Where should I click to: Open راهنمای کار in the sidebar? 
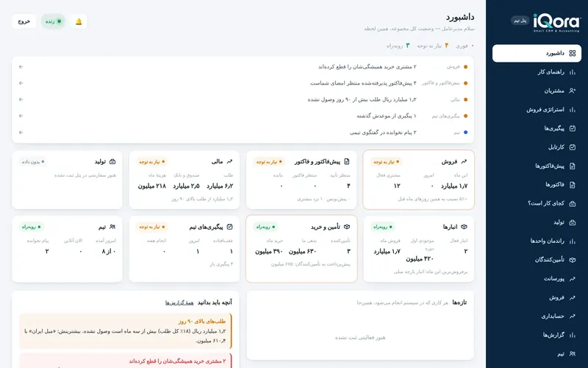(x=537, y=72)
